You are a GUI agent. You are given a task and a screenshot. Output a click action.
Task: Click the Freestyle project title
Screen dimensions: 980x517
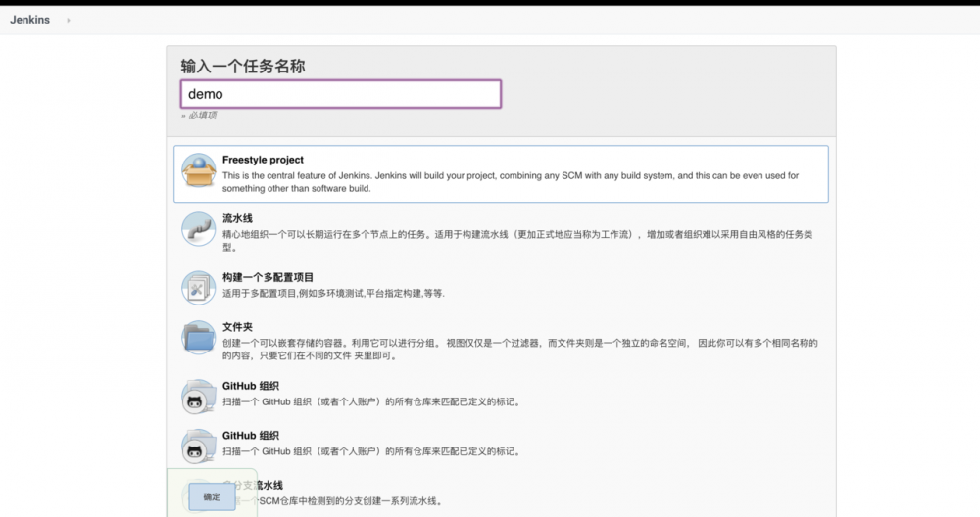click(x=263, y=160)
